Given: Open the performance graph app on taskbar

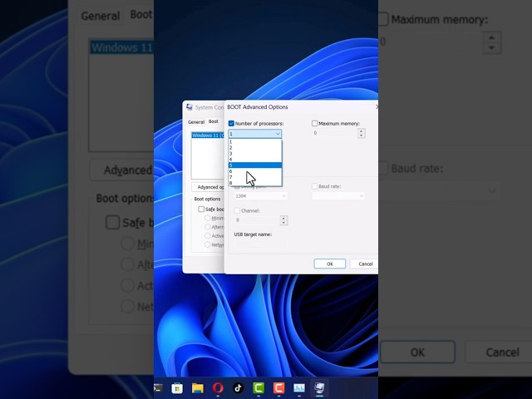Looking at the screenshot, I should coord(299,388).
